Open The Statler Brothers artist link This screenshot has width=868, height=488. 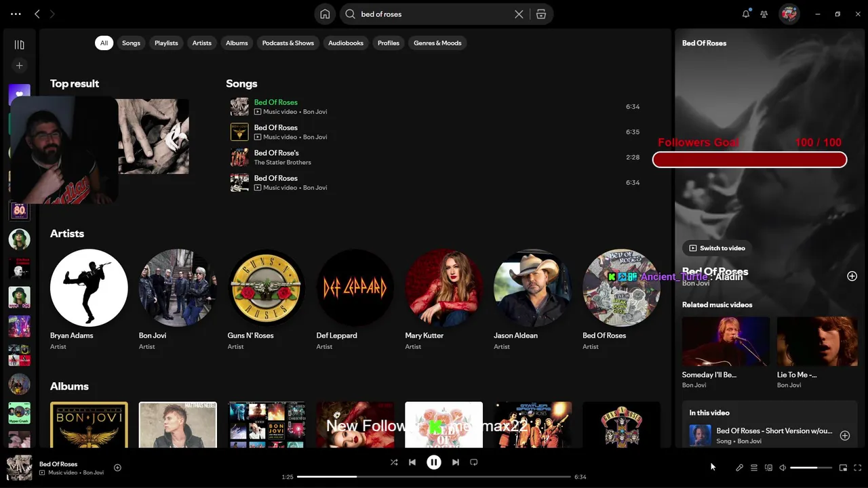tap(282, 163)
